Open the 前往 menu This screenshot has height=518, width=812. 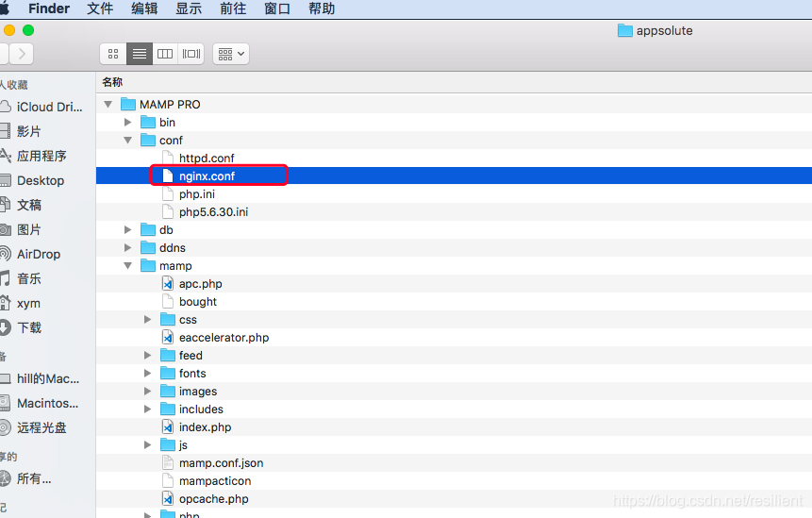pos(233,8)
